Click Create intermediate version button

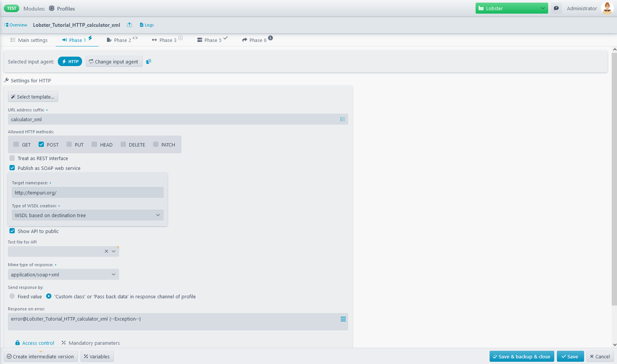tap(41, 356)
